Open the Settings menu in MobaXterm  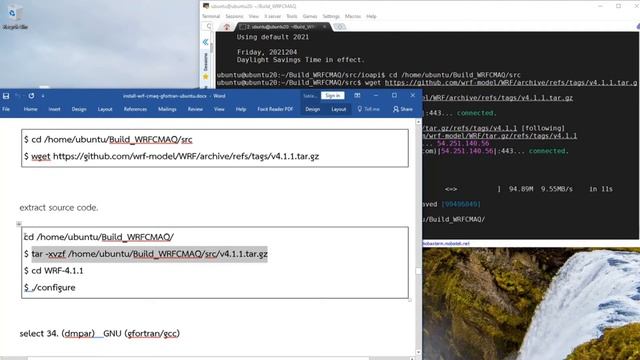pos(331,16)
